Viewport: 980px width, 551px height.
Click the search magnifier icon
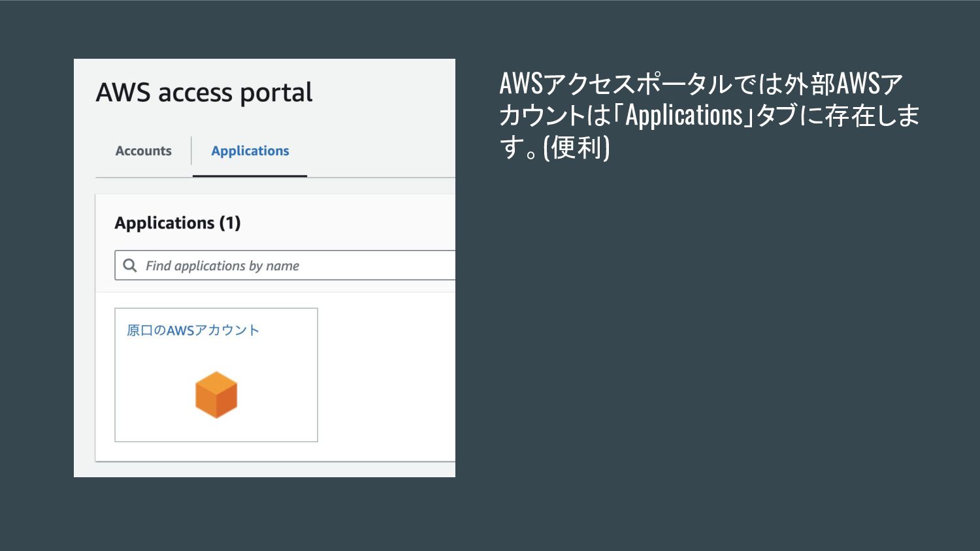pyautogui.click(x=130, y=265)
